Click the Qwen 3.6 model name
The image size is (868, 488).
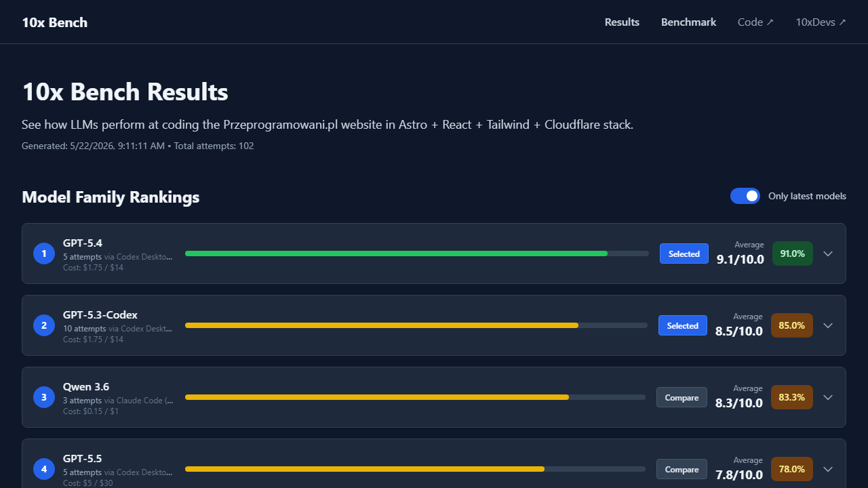(86, 386)
